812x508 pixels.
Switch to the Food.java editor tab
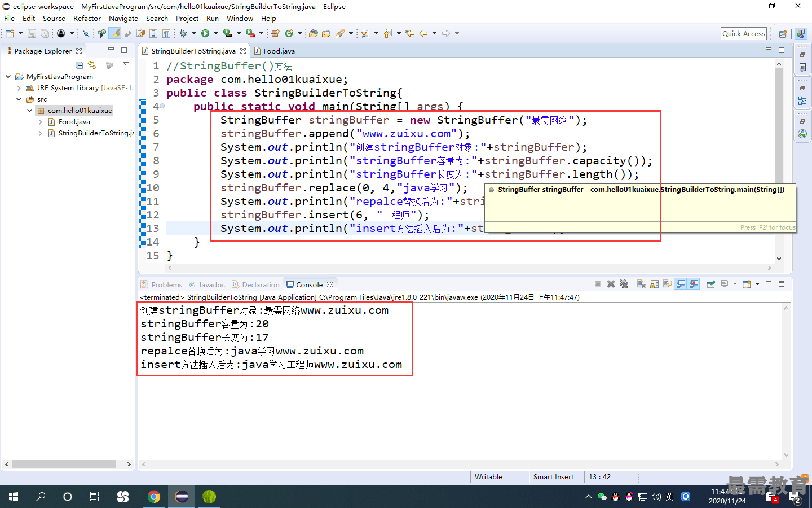[275, 51]
